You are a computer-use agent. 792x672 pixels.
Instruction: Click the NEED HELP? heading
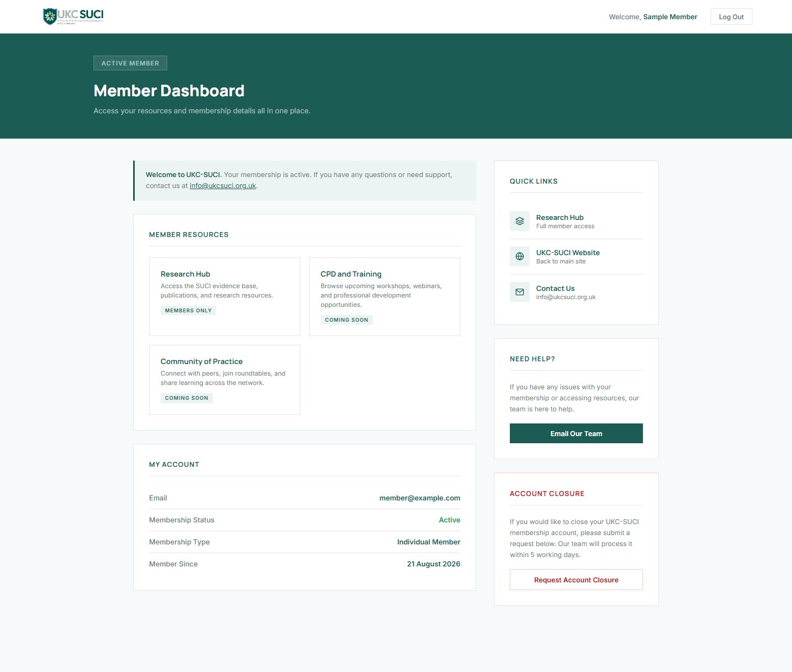point(532,359)
